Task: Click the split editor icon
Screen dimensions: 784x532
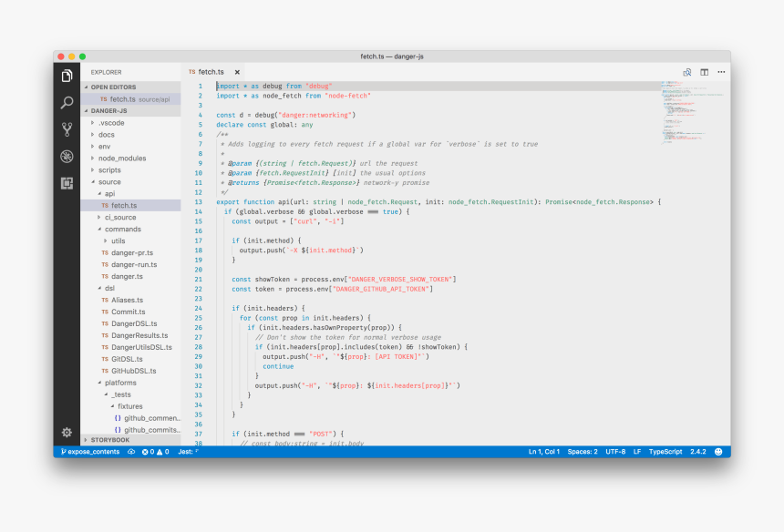Action: click(704, 71)
